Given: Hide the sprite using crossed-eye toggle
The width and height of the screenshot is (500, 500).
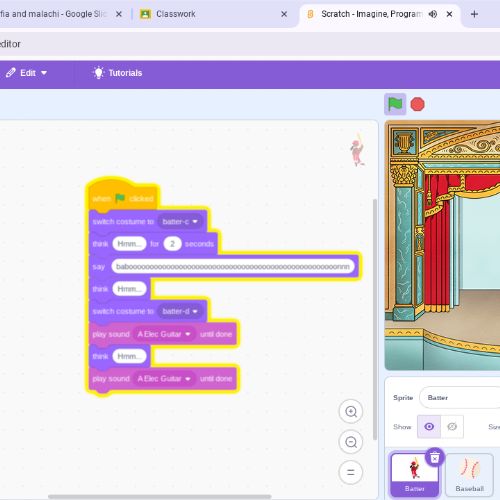Looking at the screenshot, I should (x=452, y=427).
